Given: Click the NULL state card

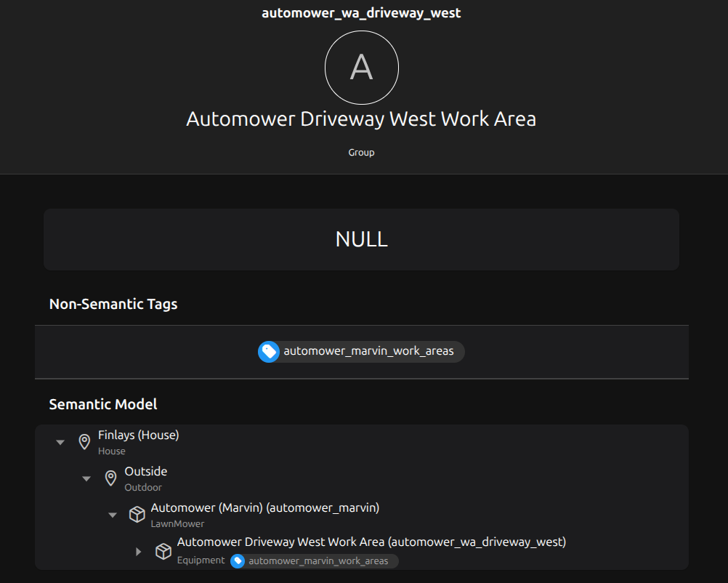Looking at the screenshot, I should click(x=361, y=239).
